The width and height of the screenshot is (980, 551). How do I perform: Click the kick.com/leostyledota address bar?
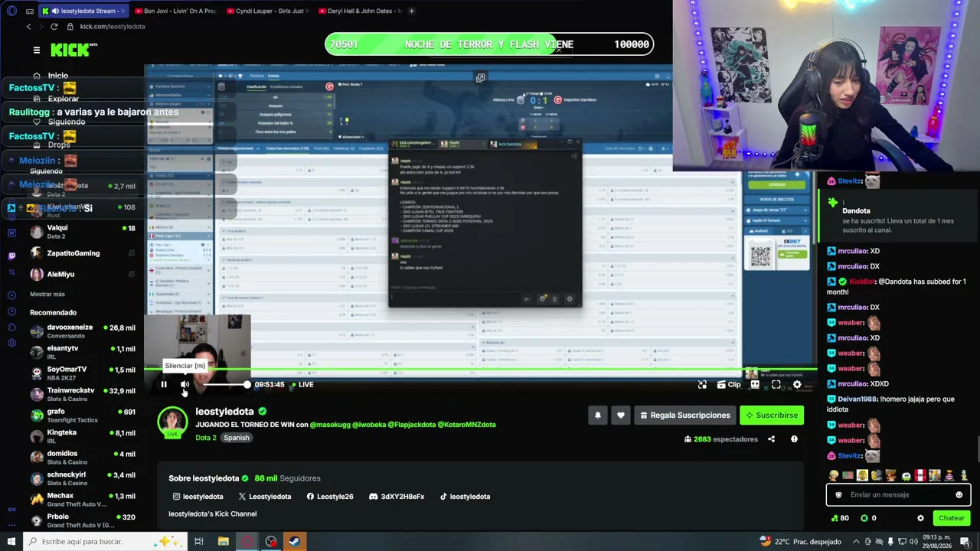113,27
